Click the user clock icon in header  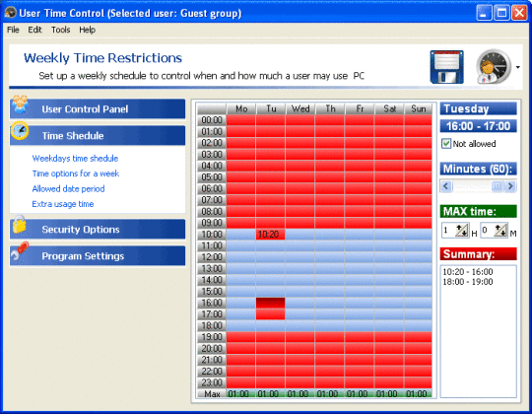[494, 66]
